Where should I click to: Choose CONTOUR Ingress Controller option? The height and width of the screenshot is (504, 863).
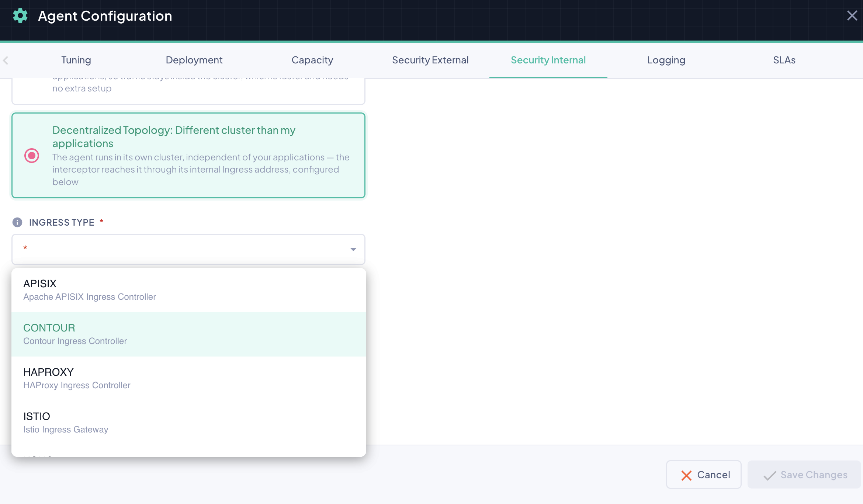(x=189, y=334)
